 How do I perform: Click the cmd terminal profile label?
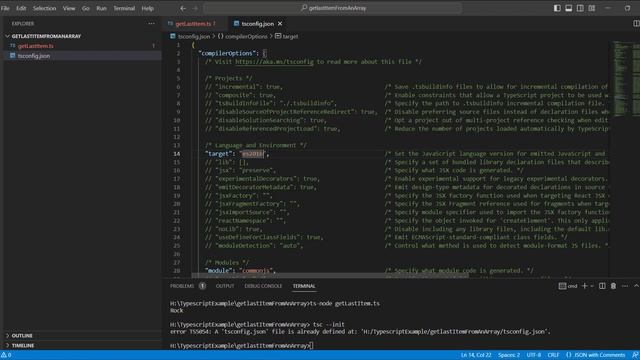(x=568, y=286)
